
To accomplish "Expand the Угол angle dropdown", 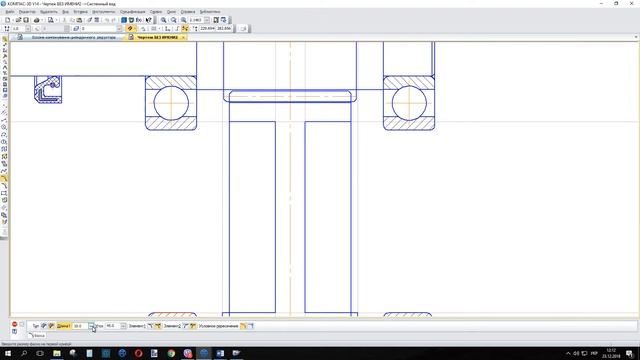I will click(x=123, y=326).
